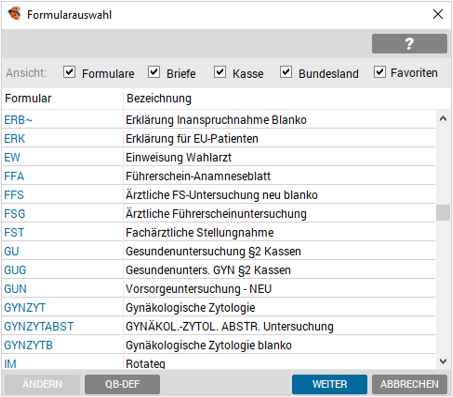Image resolution: width=453 pixels, height=397 pixels.
Task: Click 'Gesundenuntersuchung §2 Kassen' description
Action: coord(213,251)
